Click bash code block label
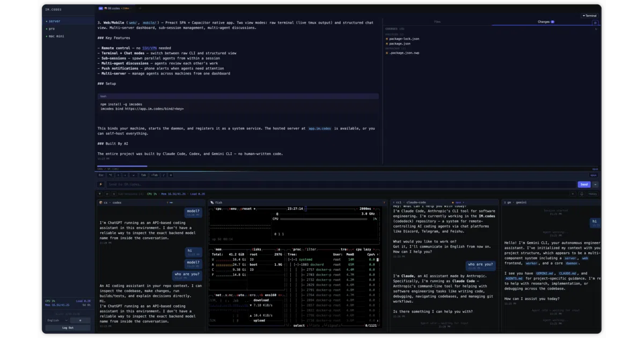The image size is (644, 338). (104, 97)
